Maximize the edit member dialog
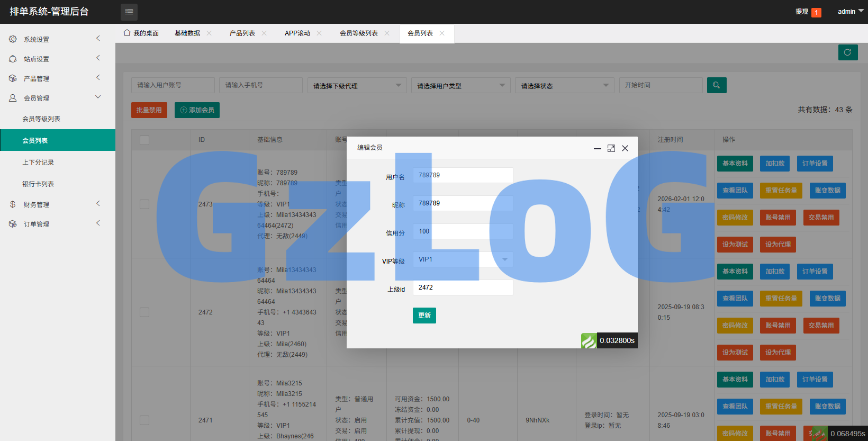Screen dimensions: 868x441 point(611,148)
